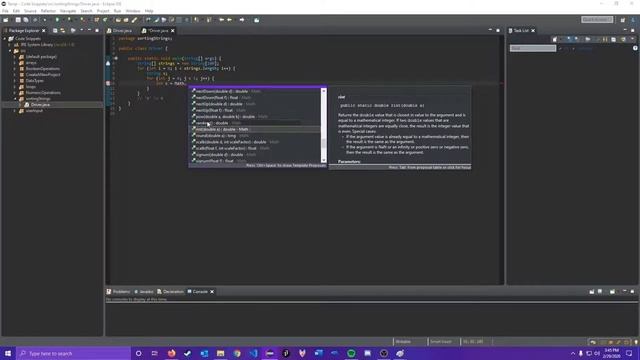The height and width of the screenshot is (360, 640).
Task: Collapse the sortingStrings package
Action: [x=16, y=99]
